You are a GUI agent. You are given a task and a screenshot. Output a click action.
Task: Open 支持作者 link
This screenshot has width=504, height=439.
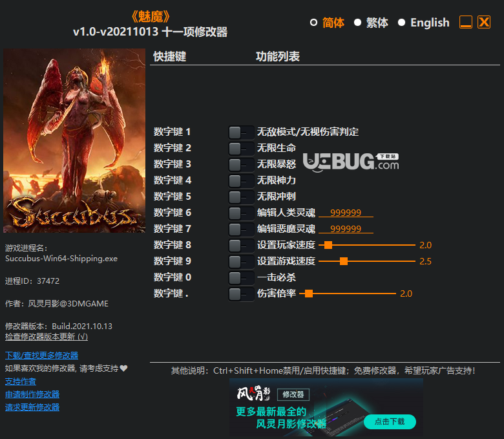pyautogui.click(x=21, y=381)
